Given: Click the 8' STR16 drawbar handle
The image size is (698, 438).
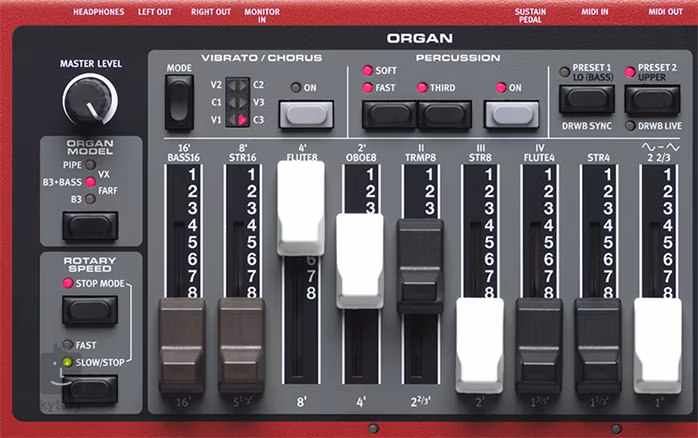Looking at the screenshot, I should [x=242, y=345].
